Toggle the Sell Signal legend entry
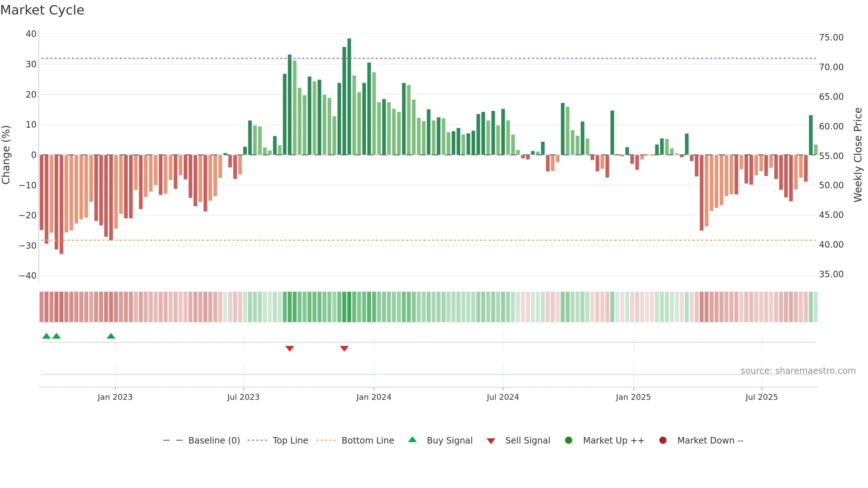The width and height of the screenshot is (868, 488). (x=518, y=440)
